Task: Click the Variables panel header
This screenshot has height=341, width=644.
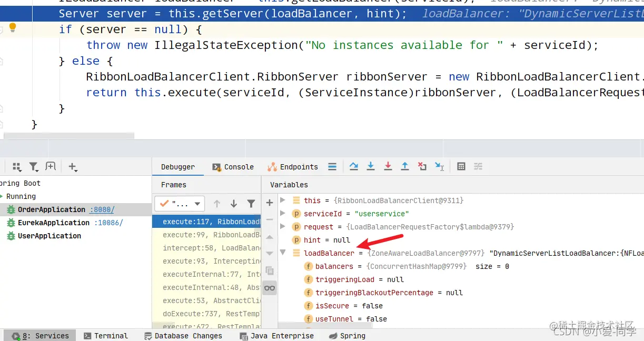Action: tap(289, 185)
